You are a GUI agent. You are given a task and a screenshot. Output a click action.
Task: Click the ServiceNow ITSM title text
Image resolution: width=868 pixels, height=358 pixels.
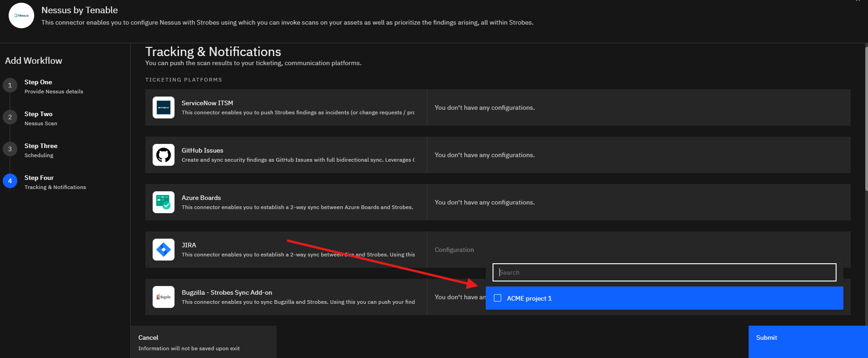207,103
